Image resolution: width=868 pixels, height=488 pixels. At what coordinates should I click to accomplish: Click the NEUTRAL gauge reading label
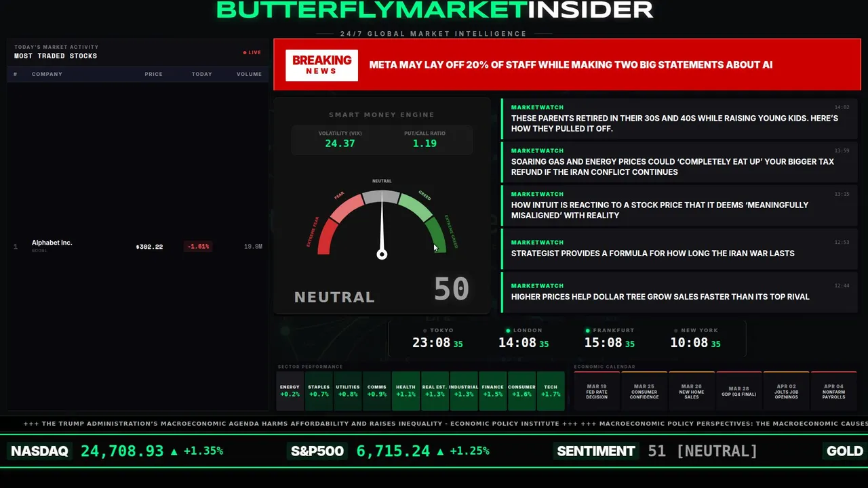(334, 297)
